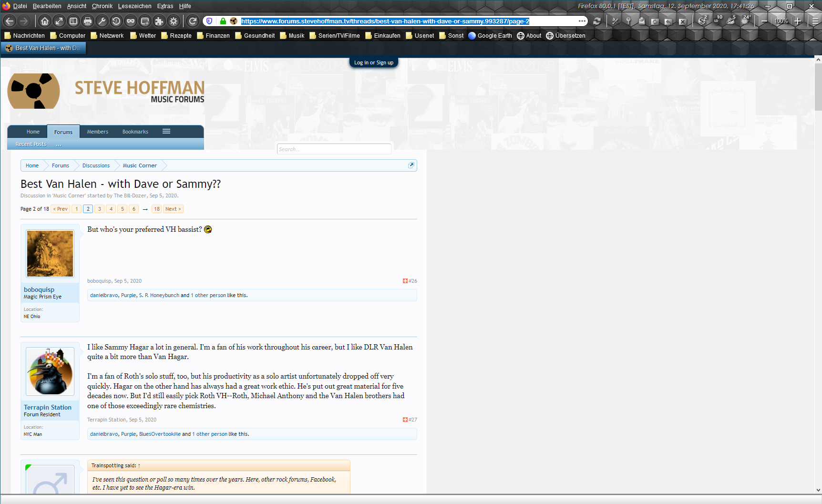Open Recent Posts link
The width and height of the screenshot is (822, 504).
point(31,144)
